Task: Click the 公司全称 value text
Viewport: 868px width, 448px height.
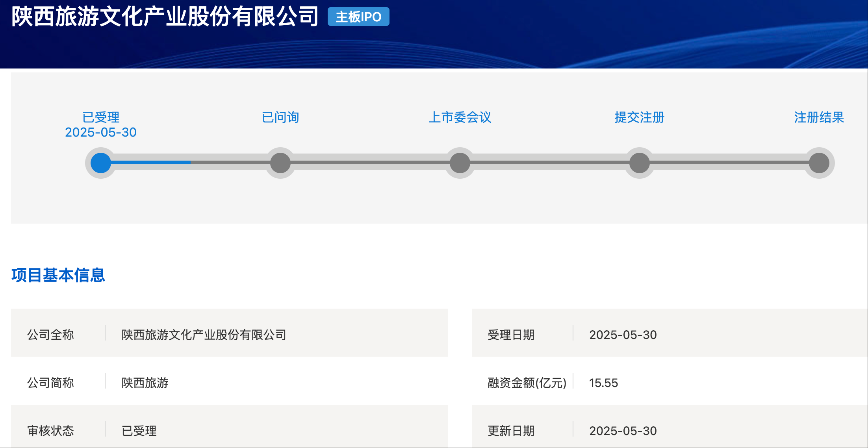Action: (204, 335)
